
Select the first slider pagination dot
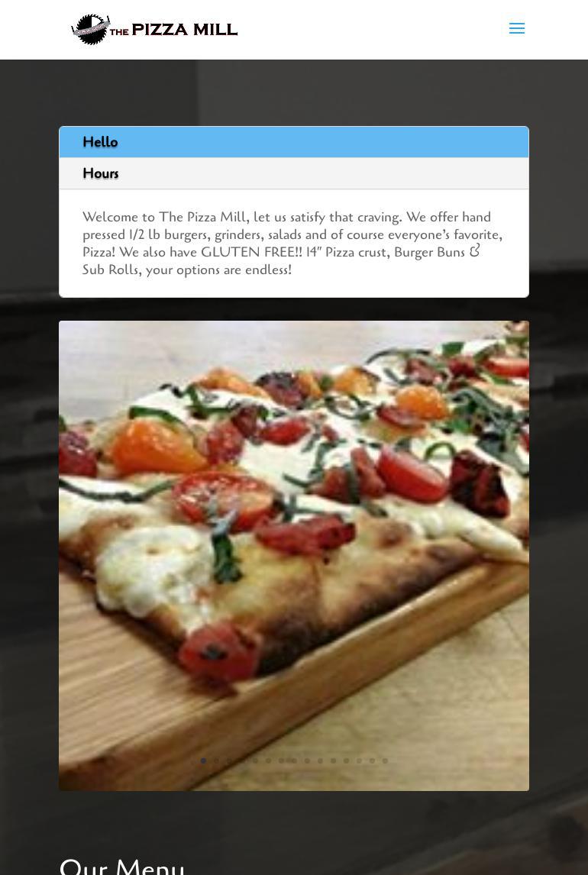tap(203, 760)
